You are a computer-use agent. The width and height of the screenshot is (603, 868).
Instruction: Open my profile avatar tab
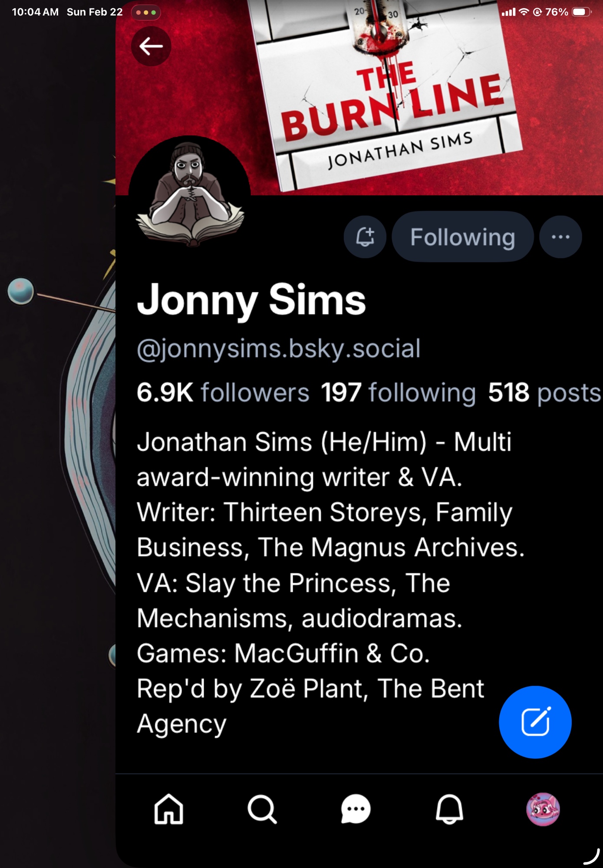coord(543,809)
